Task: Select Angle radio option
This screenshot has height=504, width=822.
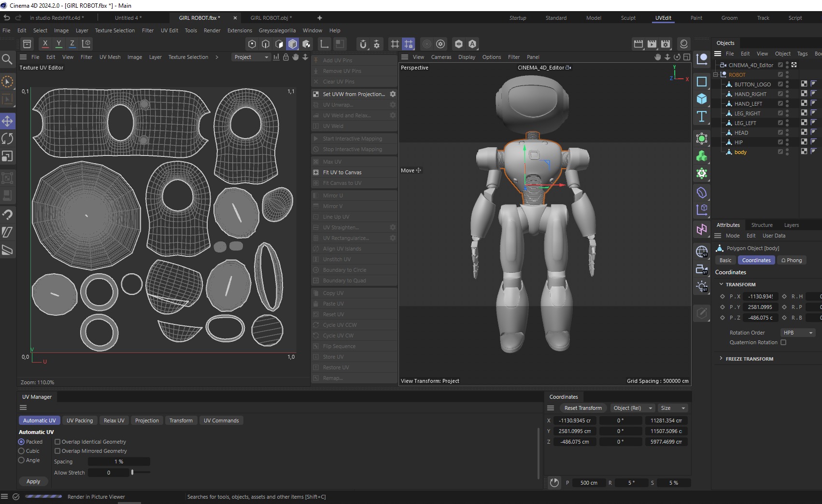Action: point(21,460)
